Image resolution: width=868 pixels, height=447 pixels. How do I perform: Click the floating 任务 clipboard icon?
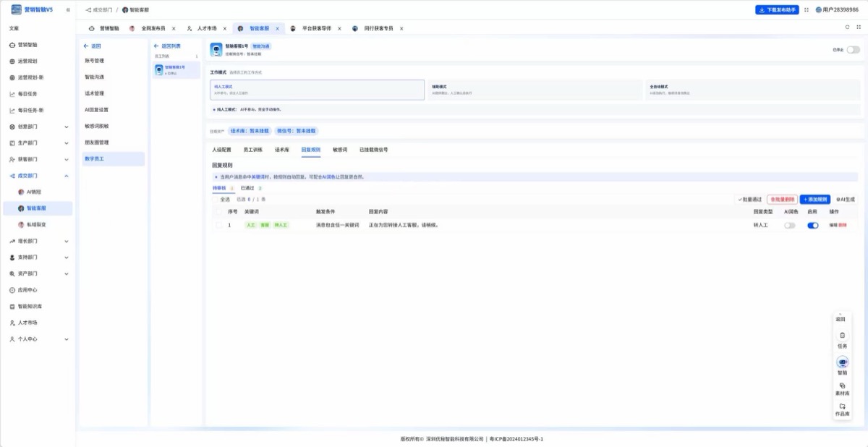[842, 336]
